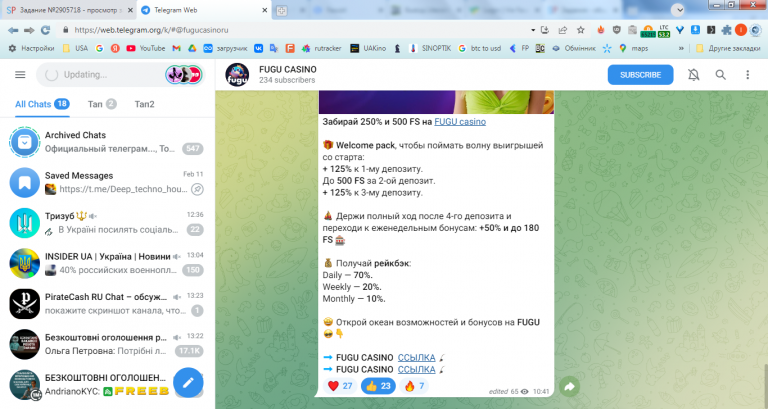Open the Gmail bookmark icon

[x=176, y=48]
